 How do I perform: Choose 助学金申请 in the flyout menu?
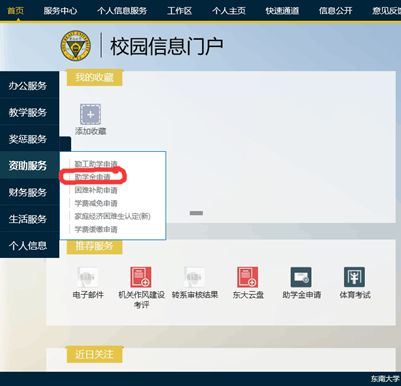pos(92,177)
